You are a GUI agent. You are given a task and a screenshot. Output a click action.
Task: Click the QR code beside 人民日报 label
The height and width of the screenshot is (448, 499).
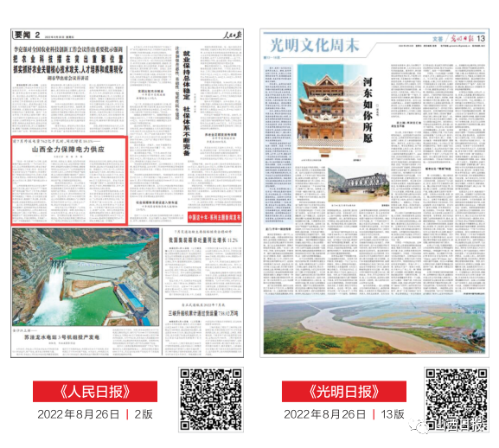point(211,400)
